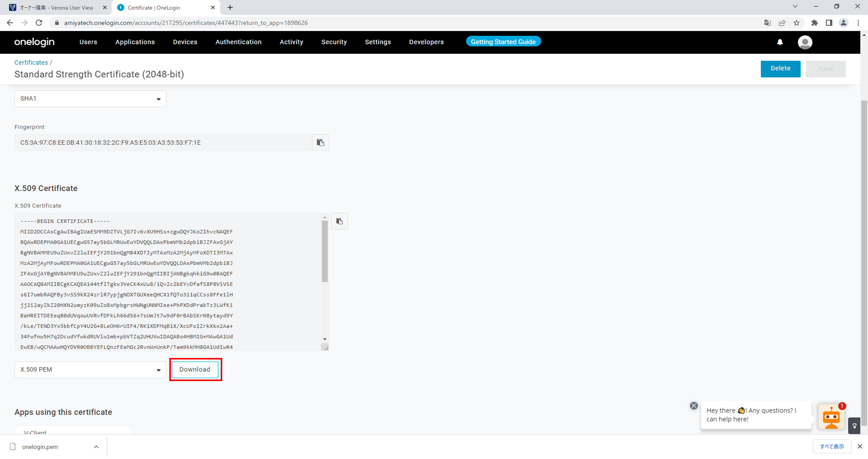The height and width of the screenshot is (459, 868).
Task: Go back to previous page
Action: [10, 22]
